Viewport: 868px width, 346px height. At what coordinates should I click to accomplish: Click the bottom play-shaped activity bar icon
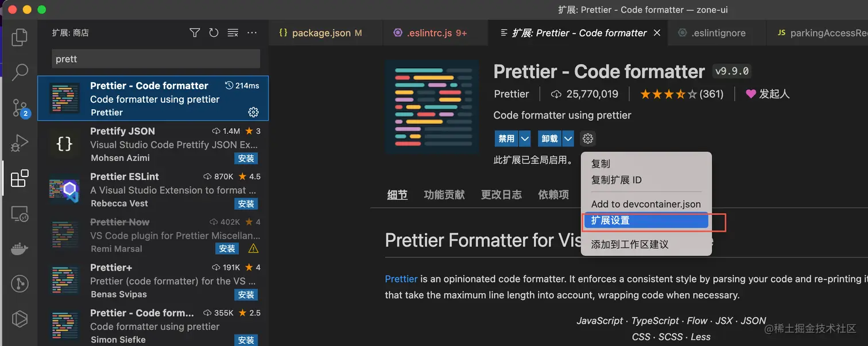click(20, 318)
